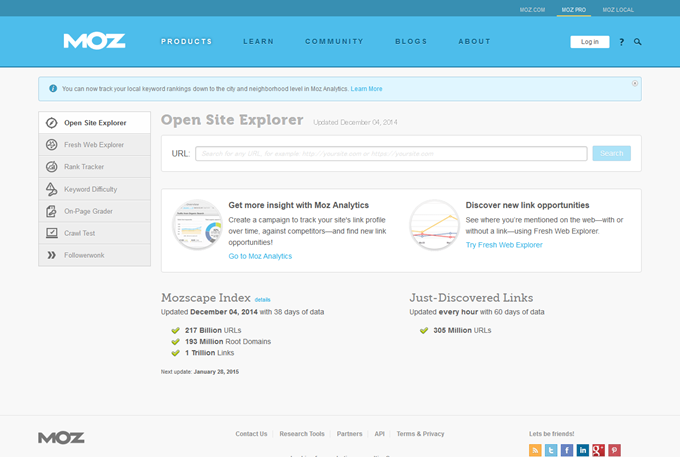The height and width of the screenshot is (457, 680).
Task: Select Keyword Difficulty in the sidebar
Action: pos(95,189)
